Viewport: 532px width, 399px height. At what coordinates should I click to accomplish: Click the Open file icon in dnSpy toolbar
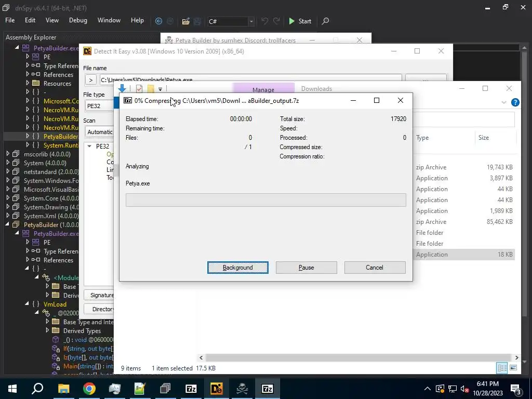(x=185, y=21)
